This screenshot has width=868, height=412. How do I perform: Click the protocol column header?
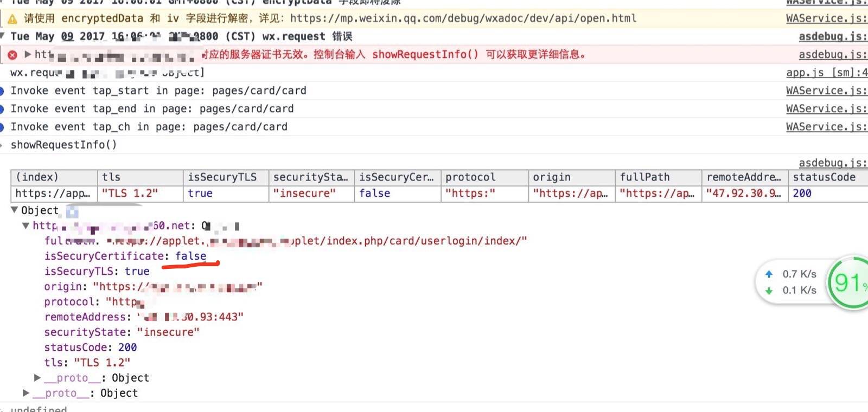pos(484,177)
